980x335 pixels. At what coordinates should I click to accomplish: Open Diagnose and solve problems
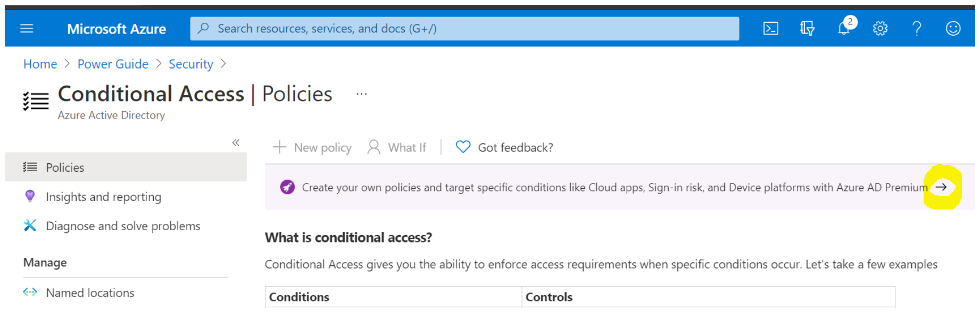tap(123, 226)
